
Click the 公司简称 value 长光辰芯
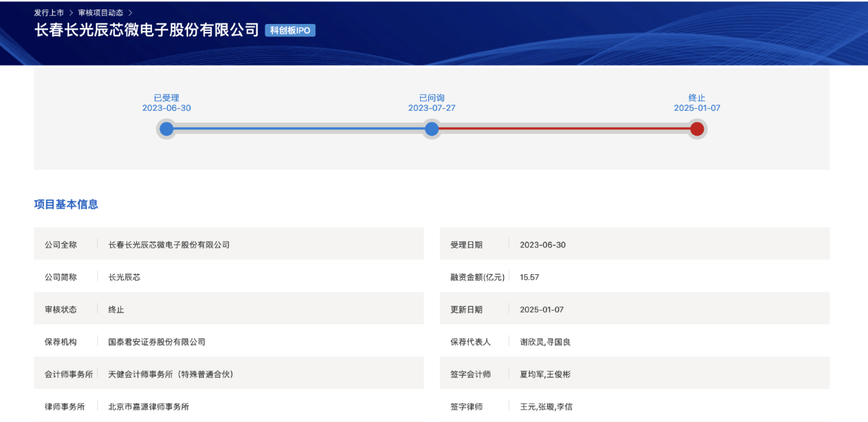[x=124, y=277]
